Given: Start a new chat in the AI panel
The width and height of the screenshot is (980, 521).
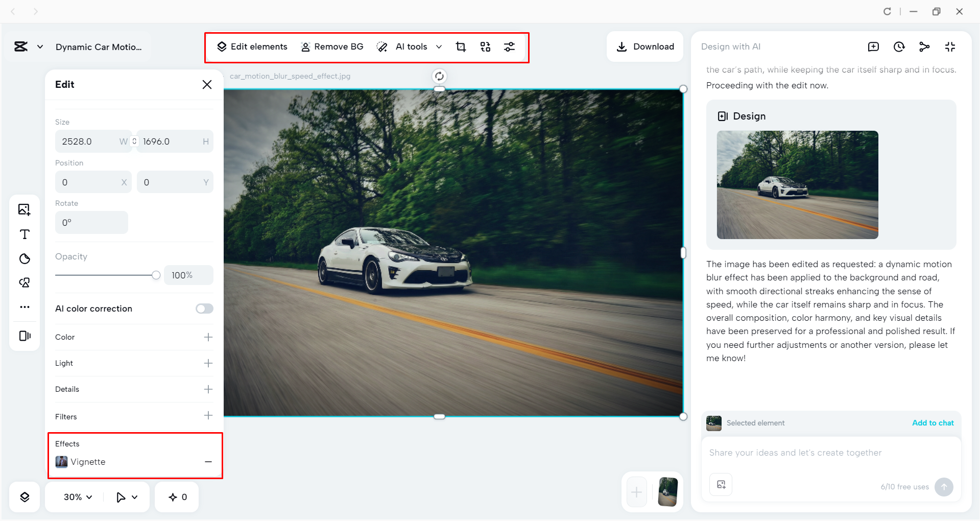Looking at the screenshot, I should click(874, 46).
